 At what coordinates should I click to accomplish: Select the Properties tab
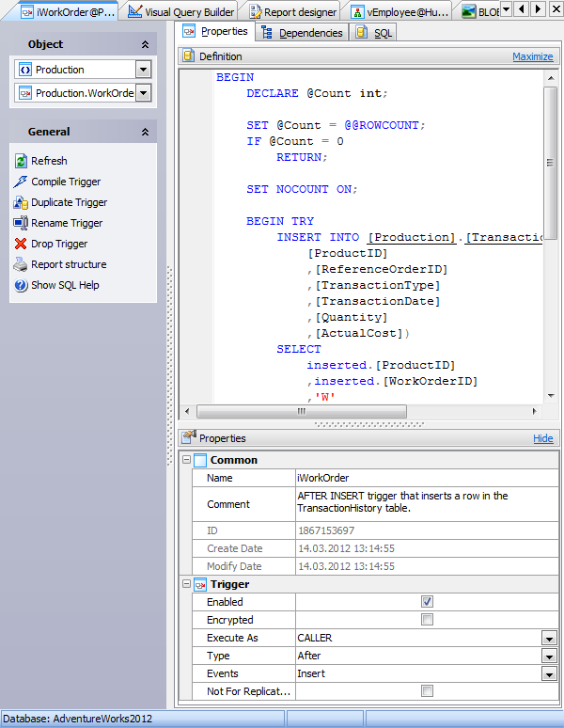click(x=216, y=31)
